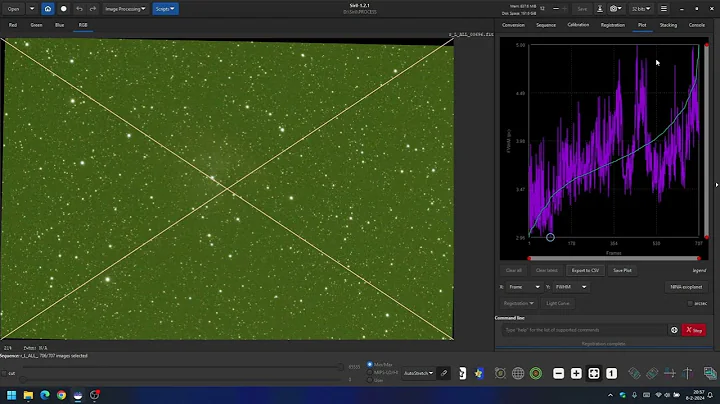Click the false color star icon
This screenshot has height=404, width=720.
coord(479,373)
